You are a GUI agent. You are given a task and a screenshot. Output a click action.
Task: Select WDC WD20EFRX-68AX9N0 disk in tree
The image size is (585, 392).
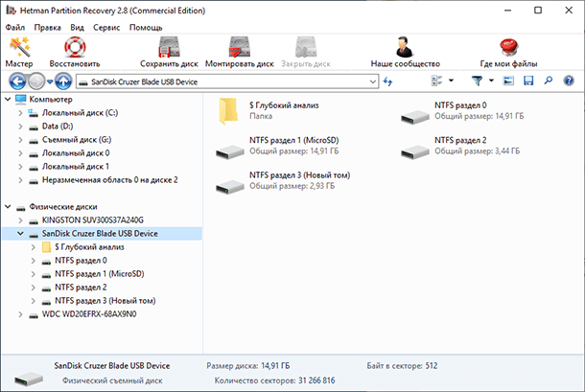point(89,314)
